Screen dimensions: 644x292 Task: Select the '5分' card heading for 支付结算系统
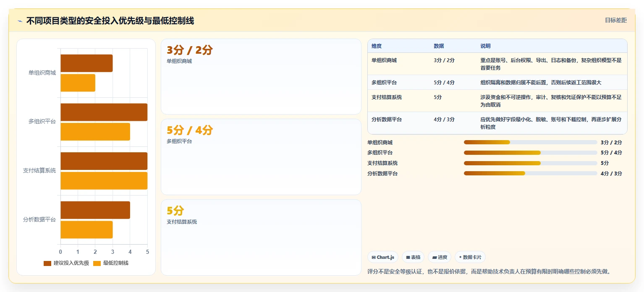(x=175, y=211)
